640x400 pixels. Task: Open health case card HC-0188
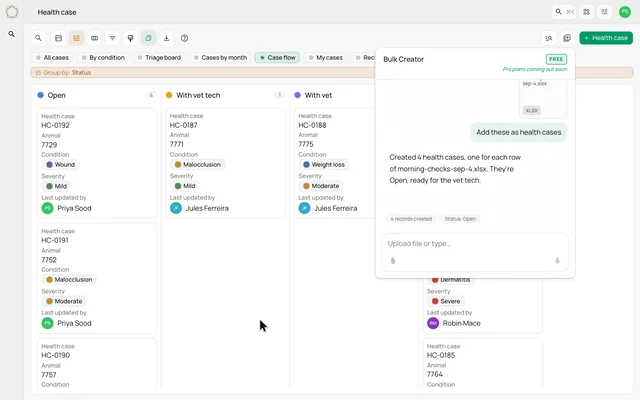pos(335,163)
